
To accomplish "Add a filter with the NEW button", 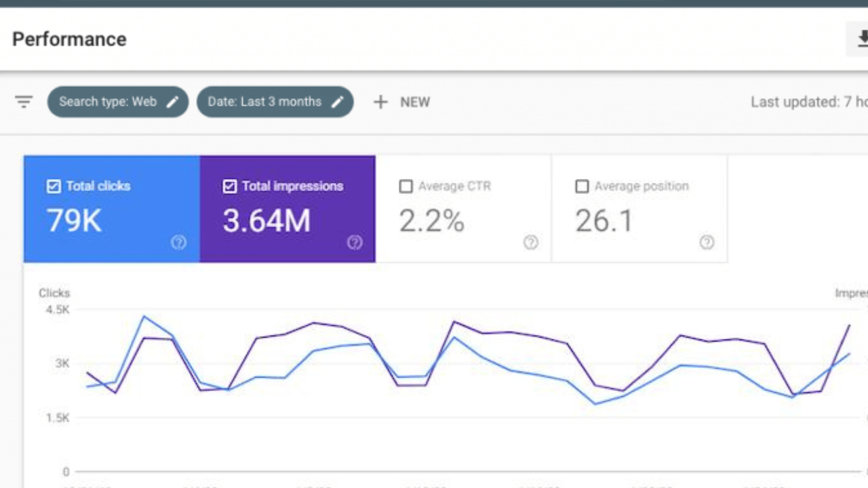I will tap(402, 102).
